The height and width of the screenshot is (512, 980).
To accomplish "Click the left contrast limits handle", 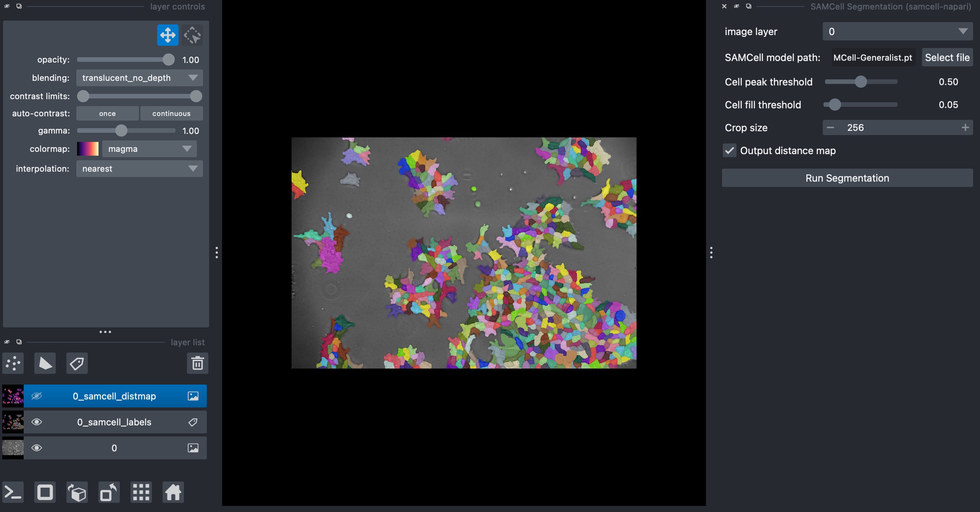I will tap(83, 96).
